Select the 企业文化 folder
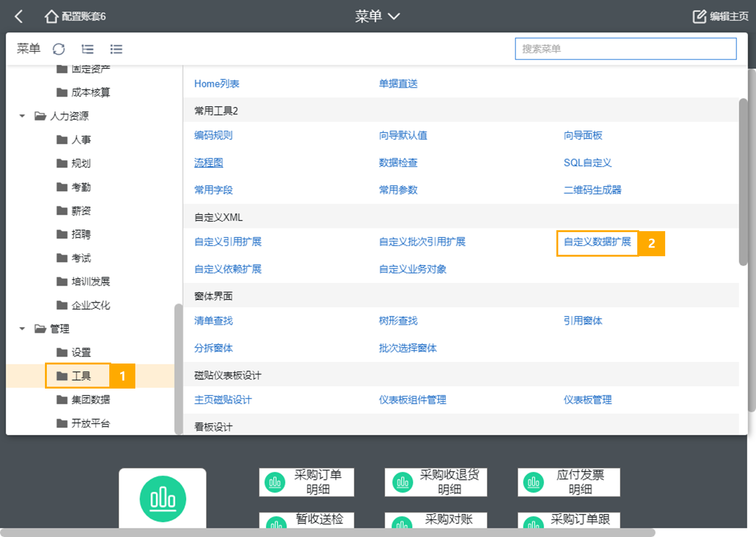 (x=83, y=305)
